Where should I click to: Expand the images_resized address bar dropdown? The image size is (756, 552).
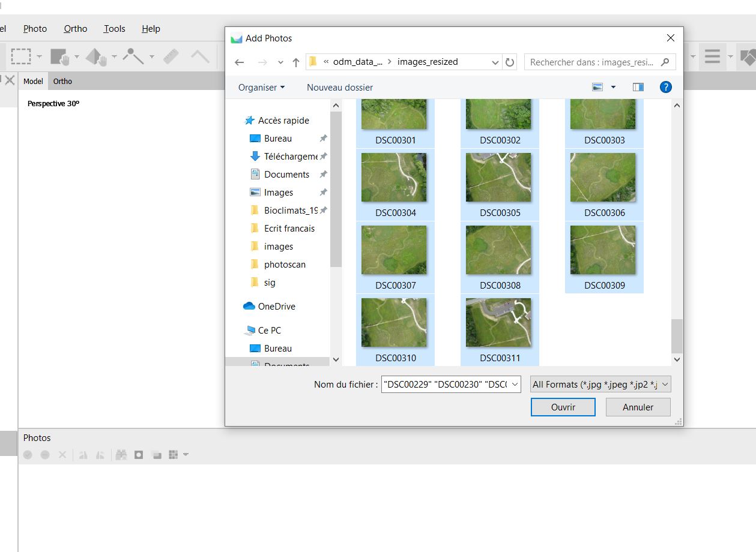pos(495,62)
